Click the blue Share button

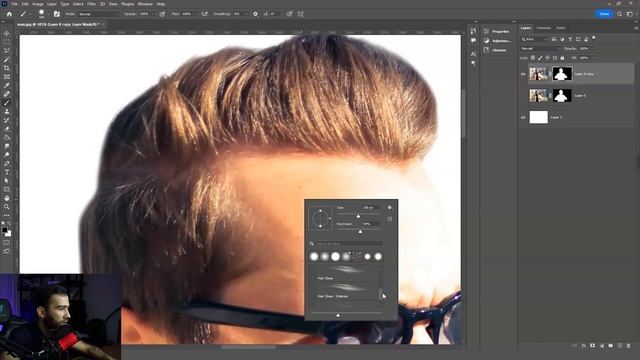click(604, 14)
